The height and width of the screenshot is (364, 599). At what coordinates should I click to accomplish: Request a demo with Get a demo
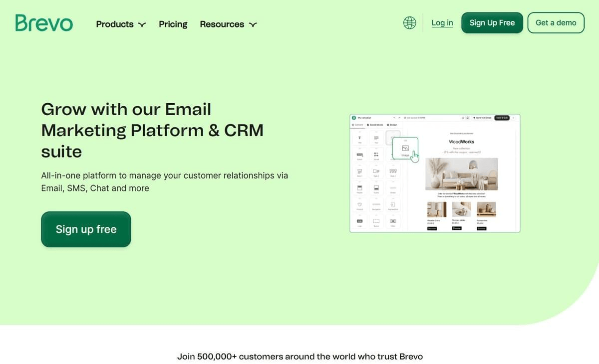coord(556,23)
